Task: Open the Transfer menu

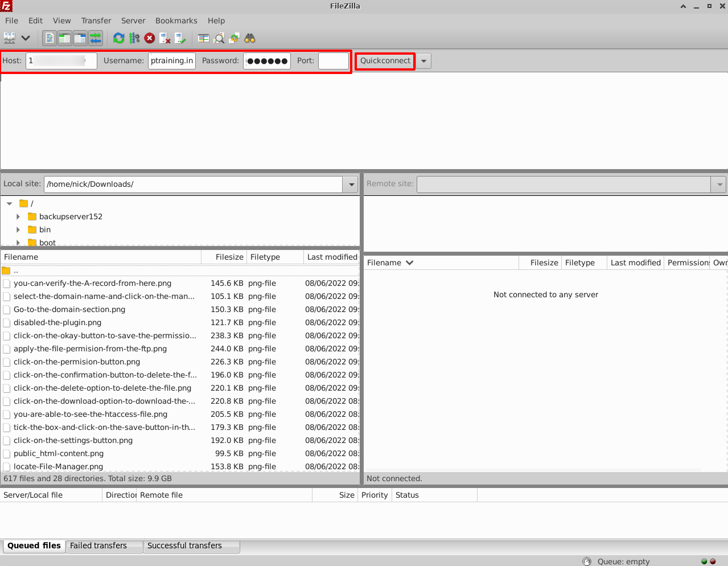Action: 96,20
